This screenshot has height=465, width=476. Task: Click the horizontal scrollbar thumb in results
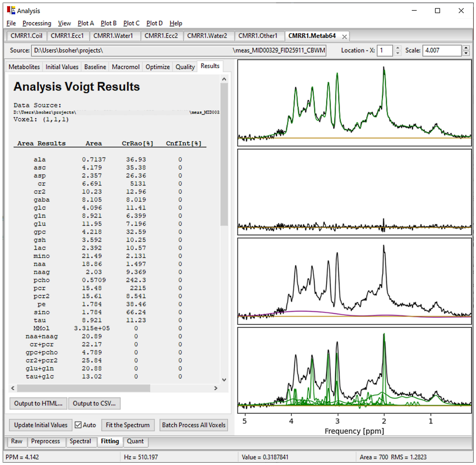[x=84, y=388]
